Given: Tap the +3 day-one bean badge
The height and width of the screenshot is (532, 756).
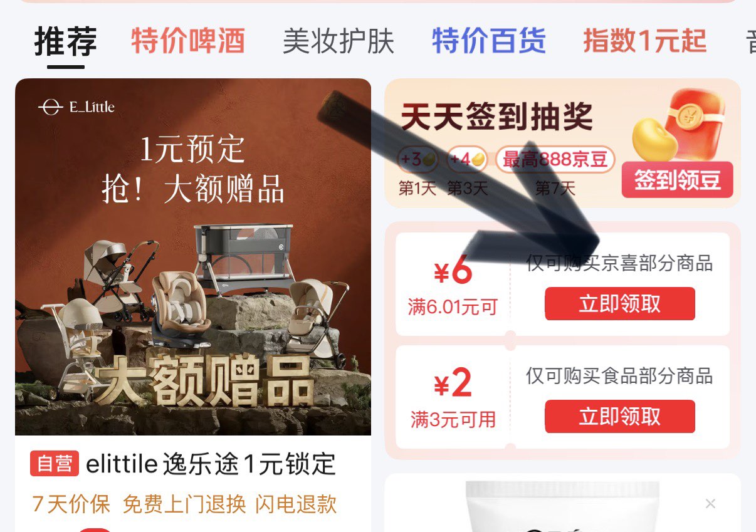Looking at the screenshot, I should pos(418,160).
